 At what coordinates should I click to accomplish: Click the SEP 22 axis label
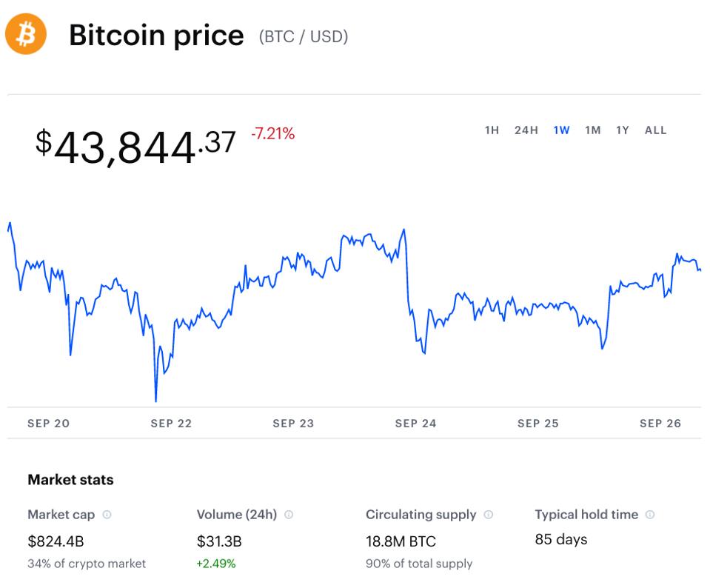coord(171,424)
